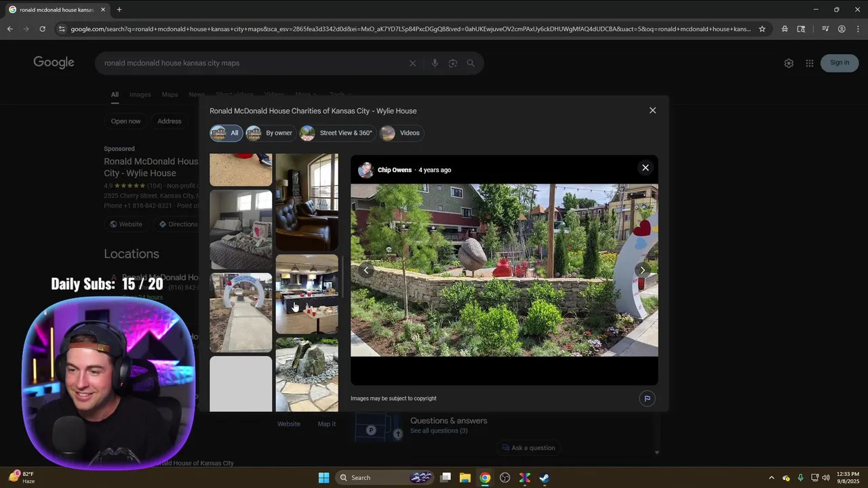
Task: Switch to the Videos filter
Action: click(x=401, y=133)
